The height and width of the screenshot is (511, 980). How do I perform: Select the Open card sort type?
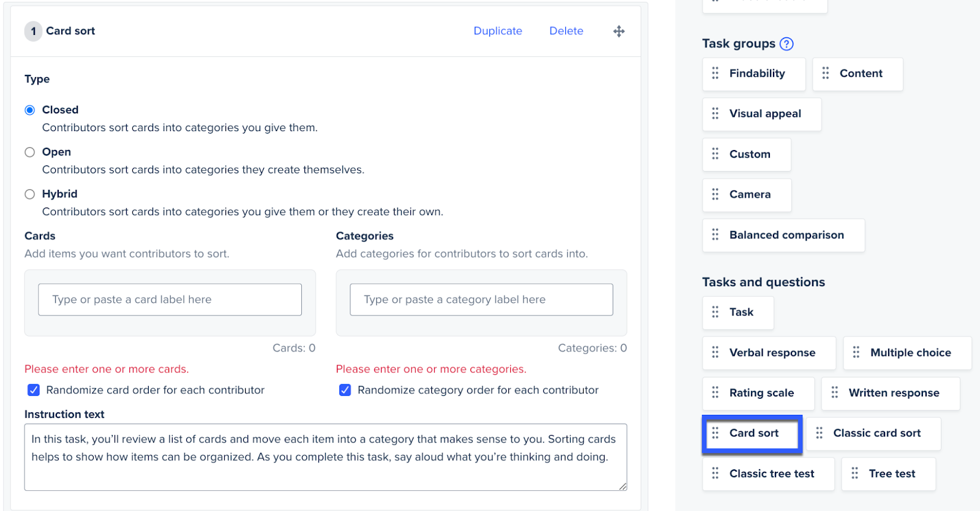[x=29, y=153]
